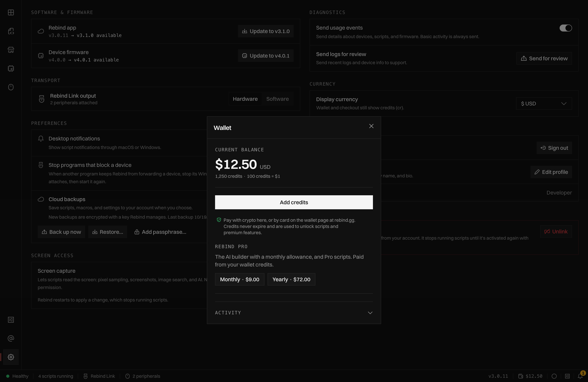Screen dimensions: 588x382
Task: Click Back up now button
Action: coord(61,232)
